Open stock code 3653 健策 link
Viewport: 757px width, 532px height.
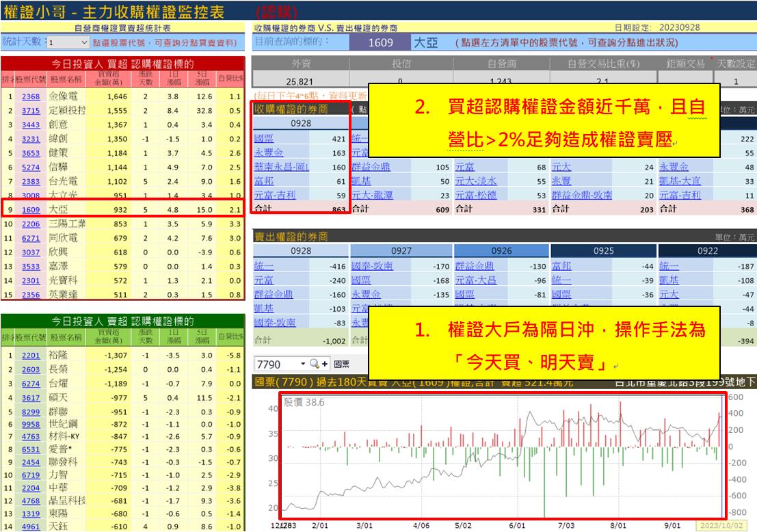click(x=31, y=153)
